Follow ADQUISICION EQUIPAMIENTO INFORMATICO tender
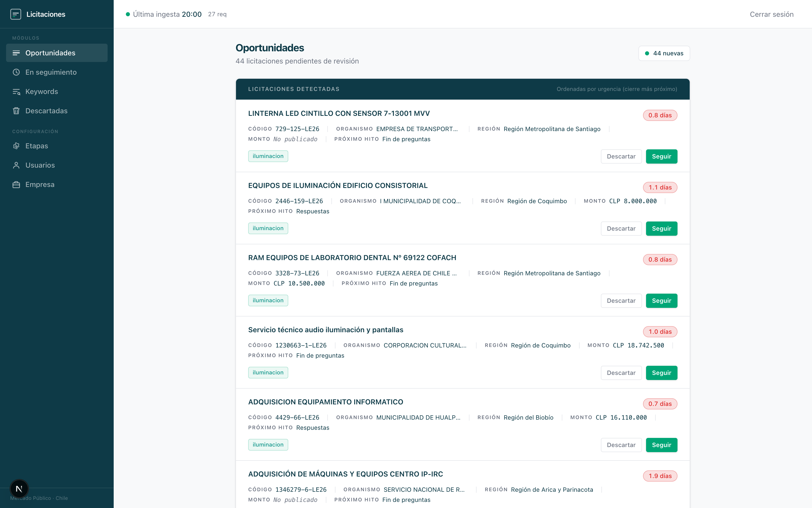The height and width of the screenshot is (508, 812). tap(661, 445)
